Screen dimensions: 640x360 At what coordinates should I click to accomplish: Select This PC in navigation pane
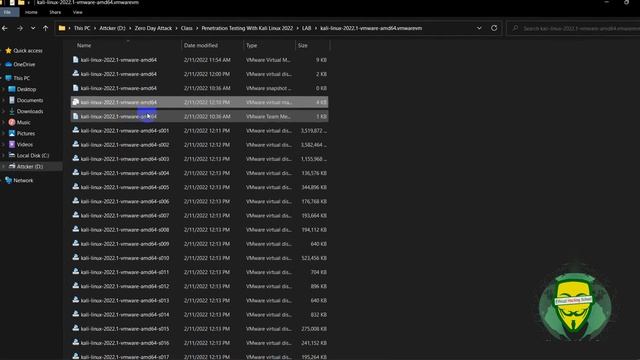[x=22, y=78]
